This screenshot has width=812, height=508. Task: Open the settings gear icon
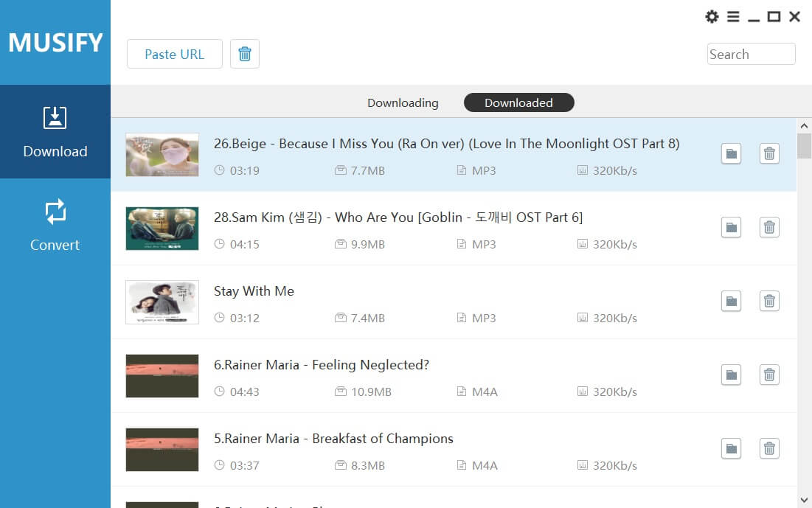[712, 16]
